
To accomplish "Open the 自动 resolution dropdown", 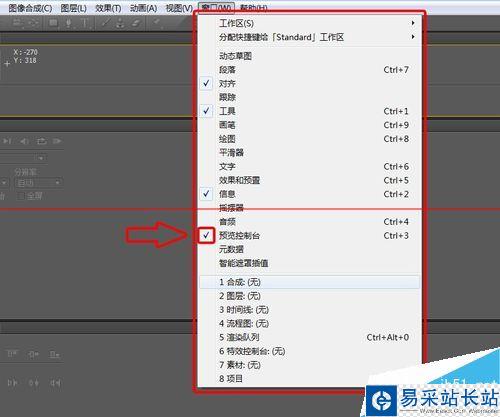I will (x=39, y=182).
